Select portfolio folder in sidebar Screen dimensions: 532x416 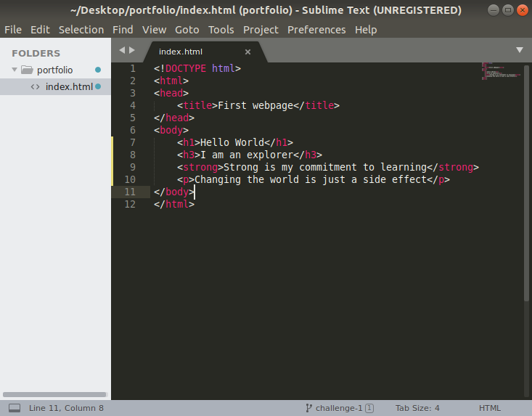[x=55, y=70]
